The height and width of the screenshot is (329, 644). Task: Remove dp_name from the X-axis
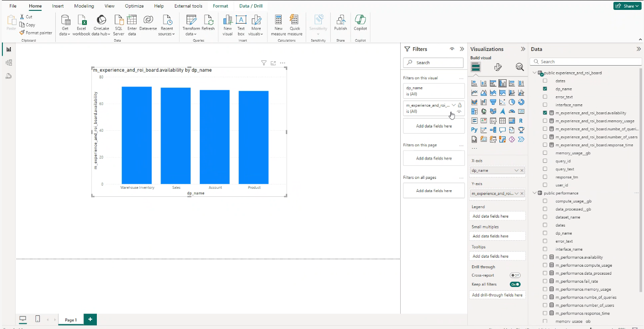click(522, 170)
